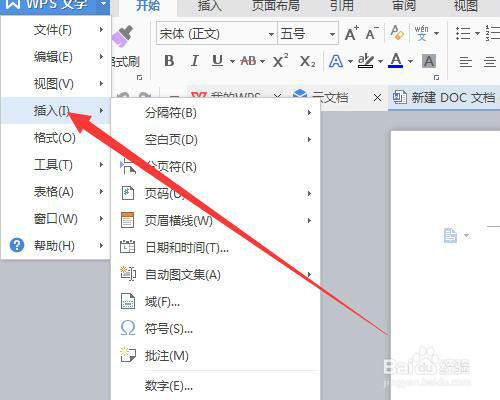Screen dimensions: 500x400
Task: Choose 日期和时间(T)... entry
Action: point(216,247)
